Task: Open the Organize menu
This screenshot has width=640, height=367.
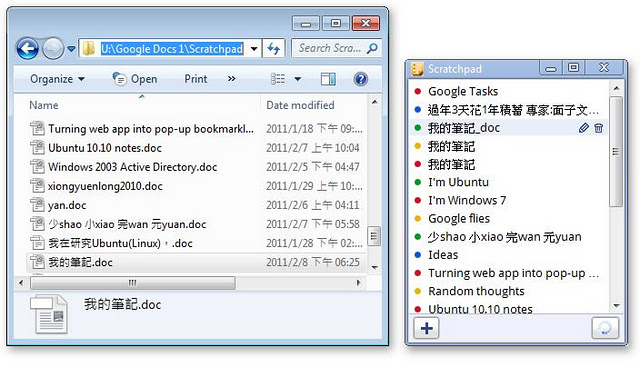Action: pos(57,79)
